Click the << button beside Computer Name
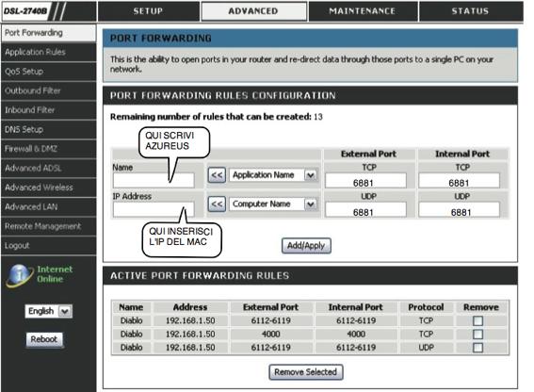 [x=217, y=204]
